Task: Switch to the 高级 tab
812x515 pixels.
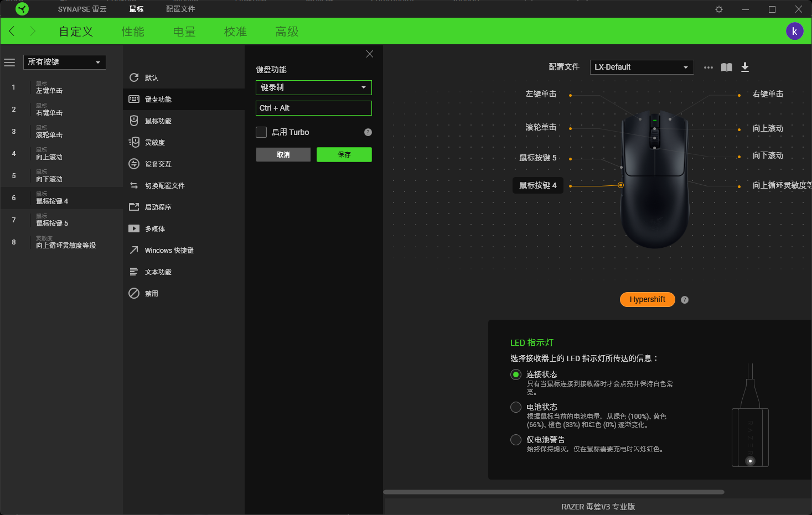Action: (x=287, y=32)
